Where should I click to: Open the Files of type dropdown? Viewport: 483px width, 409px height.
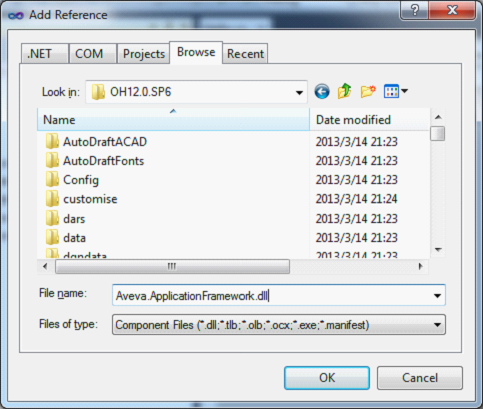pos(279,325)
